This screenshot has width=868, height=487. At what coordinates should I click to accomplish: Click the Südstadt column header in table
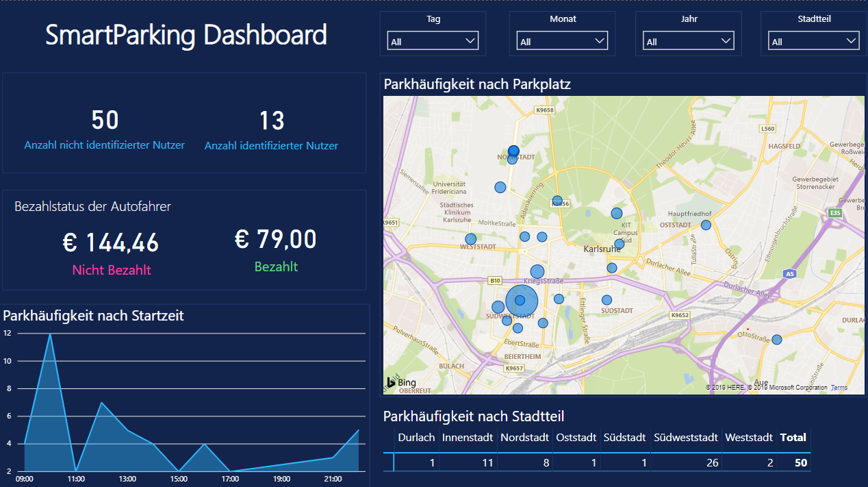[625, 437]
